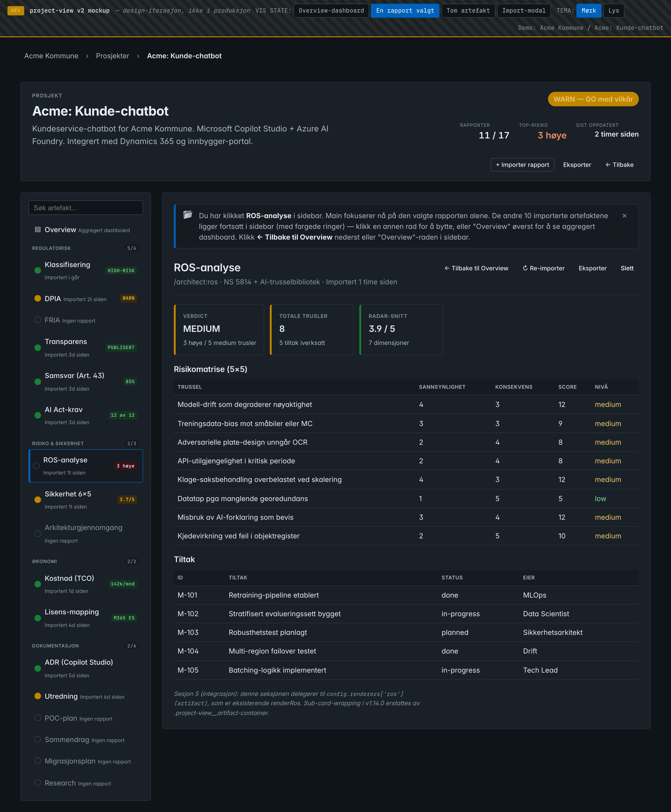This screenshot has width=671, height=812.
Task: Click the 'Datatap pga manglende georedundans' threat
Action: (x=243, y=499)
